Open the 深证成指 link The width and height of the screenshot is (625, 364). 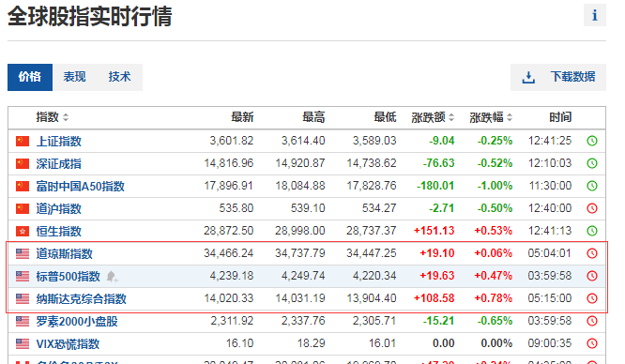click(58, 163)
